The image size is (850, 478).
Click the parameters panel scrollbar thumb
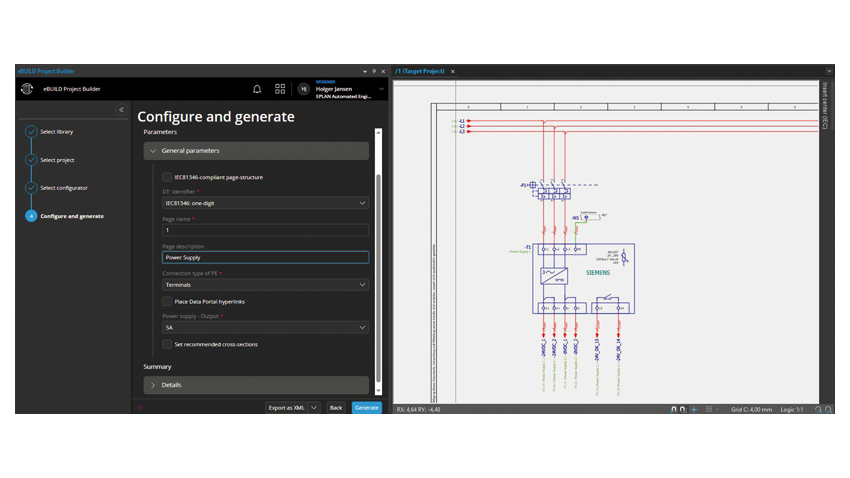point(378,278)
